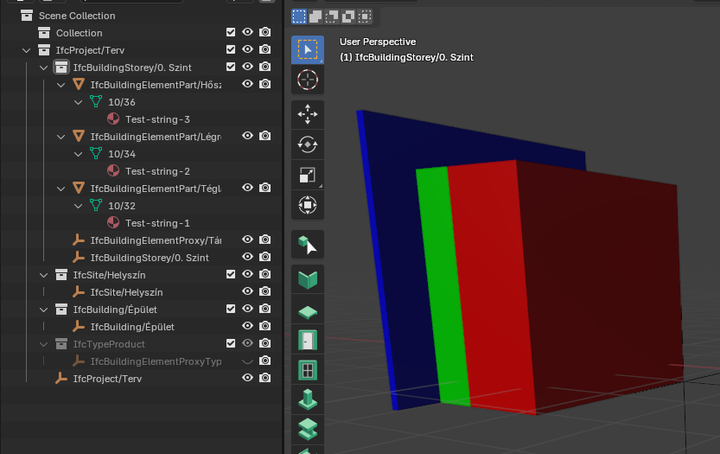Disable rendering of IfcProject/Terv object
Screen dimensions: 720x454
(265, 378)
